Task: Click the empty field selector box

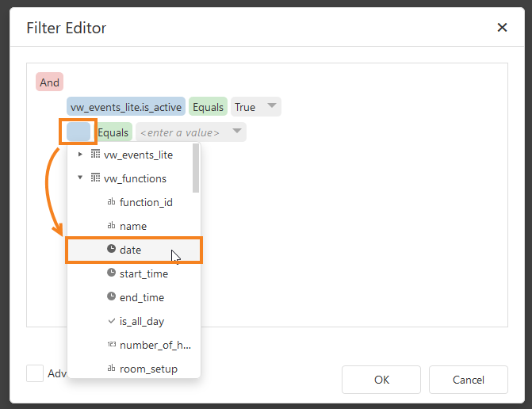Action: coord(78,132)
